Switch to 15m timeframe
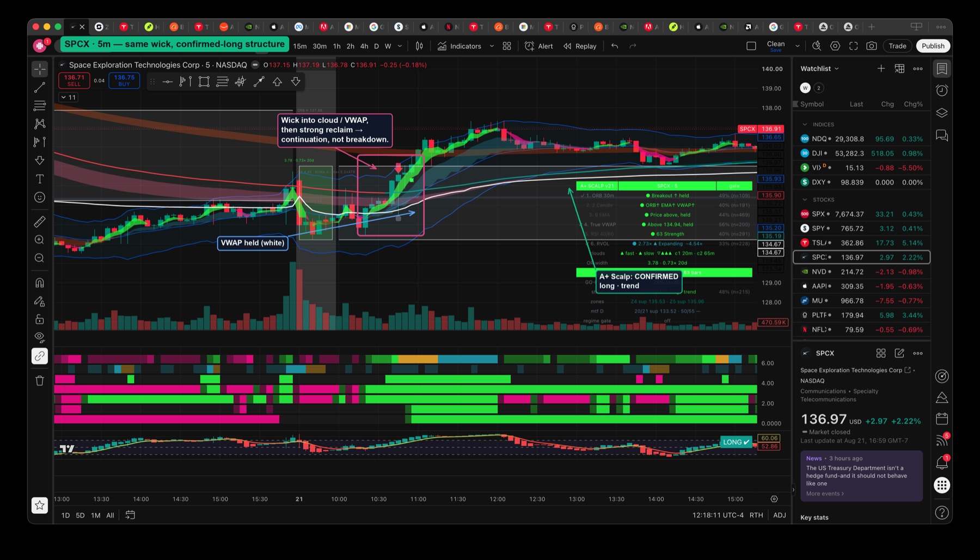Viewport: 980px width, 560px height. [x=300, y=46]
